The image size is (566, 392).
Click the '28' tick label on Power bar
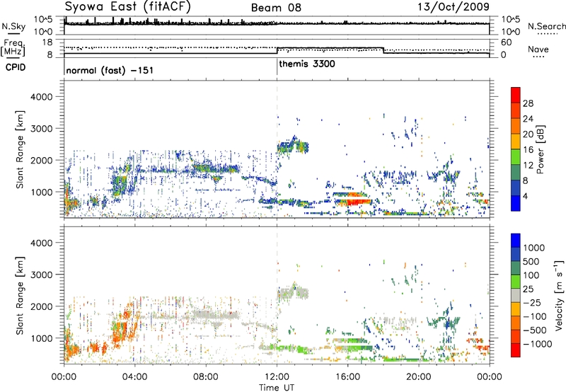528,103
